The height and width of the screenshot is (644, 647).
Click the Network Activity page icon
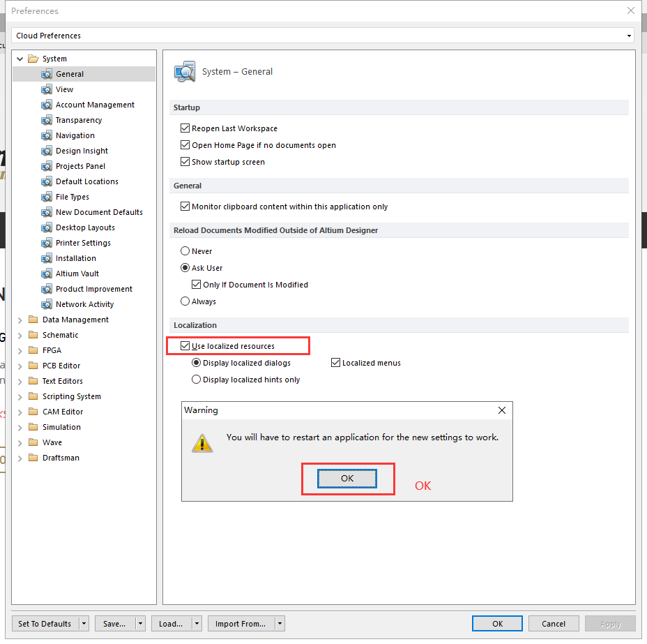pos(47,304)
